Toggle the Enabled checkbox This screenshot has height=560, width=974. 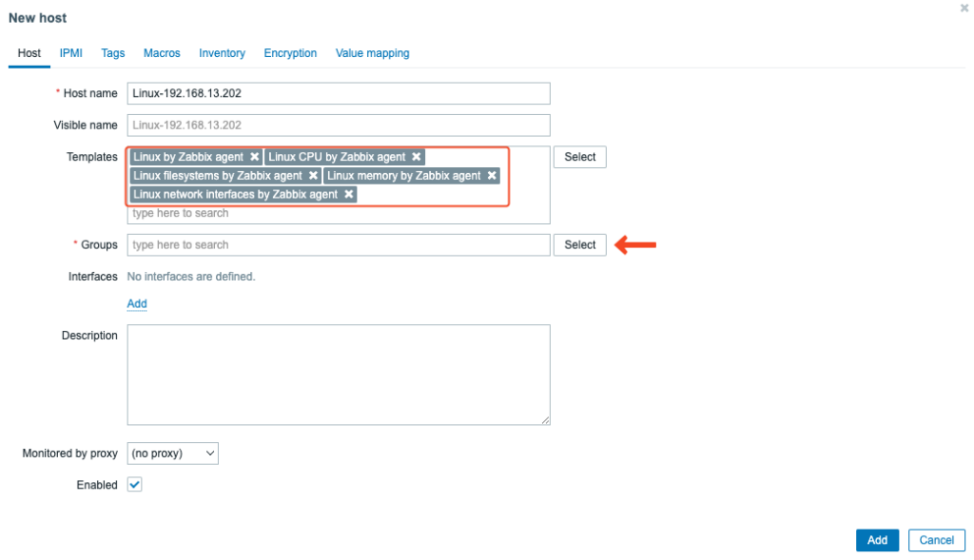[x=135, y=484]
